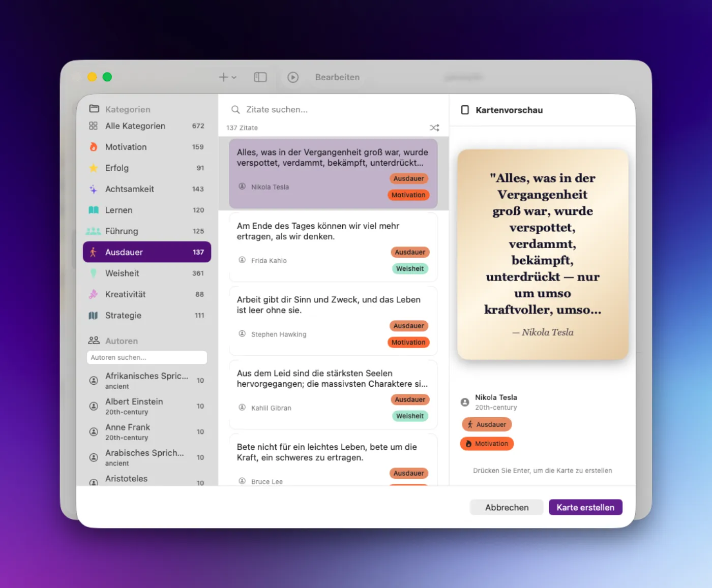Select the Führung people category

point(147,231)
